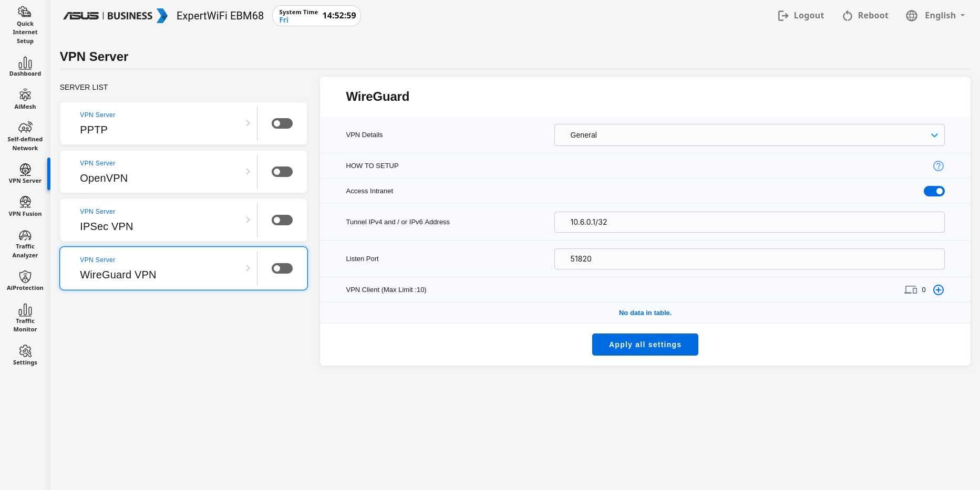Click the ASUS Business logo

(x=115, y=16)
